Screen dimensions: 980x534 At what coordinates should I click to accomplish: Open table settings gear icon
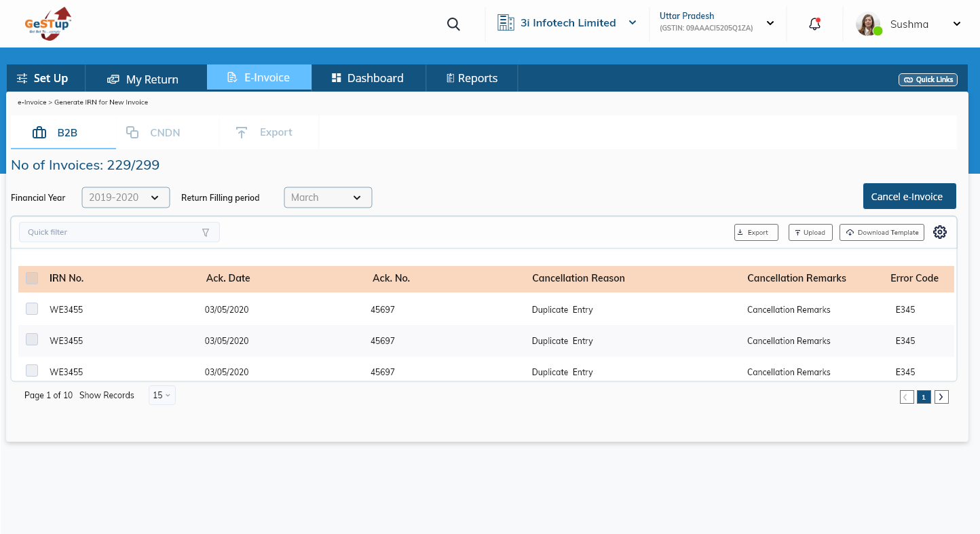click(x=939, y=232)
